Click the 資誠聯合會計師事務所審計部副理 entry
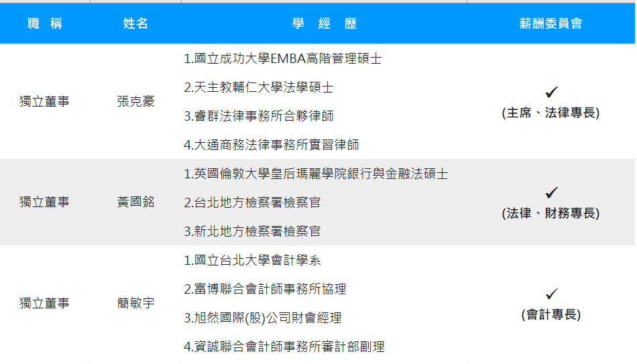 pyautogui.click(x=284, y=347)
